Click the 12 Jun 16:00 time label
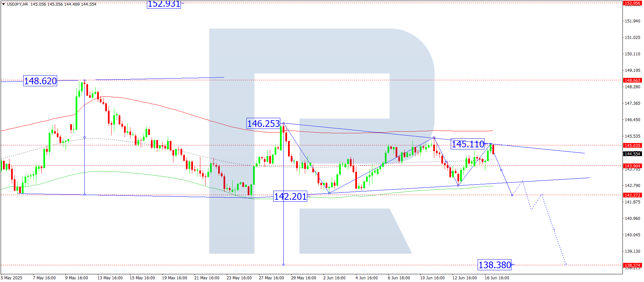Viewport: 644px width, 282px height. point(465,278)
